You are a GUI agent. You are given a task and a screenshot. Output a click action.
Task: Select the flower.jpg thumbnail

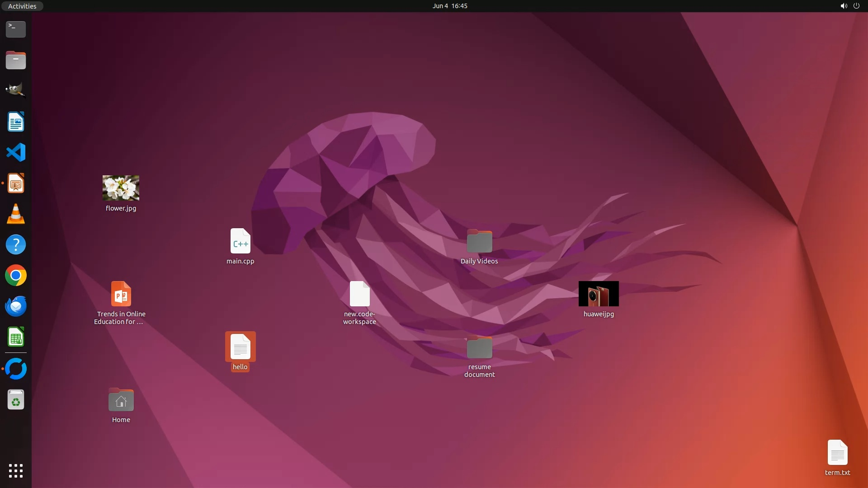point(121,188)
